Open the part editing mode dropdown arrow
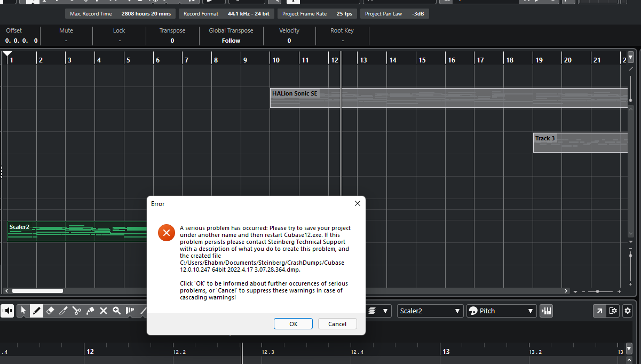This screenshot has height=364, width=641. point(385,311)
